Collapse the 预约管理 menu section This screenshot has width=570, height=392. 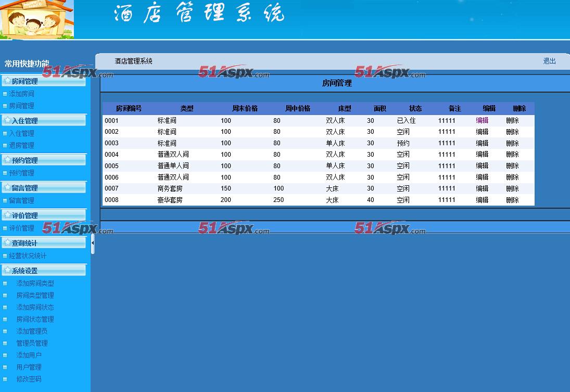pyautogui.click(x=44, y=160)
